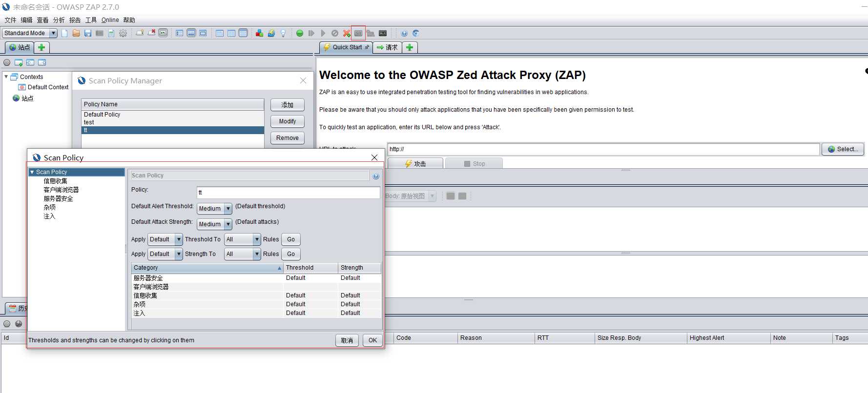Click the persist session save icon
Viewport: 868px width, 393px height.
point(88,33)
